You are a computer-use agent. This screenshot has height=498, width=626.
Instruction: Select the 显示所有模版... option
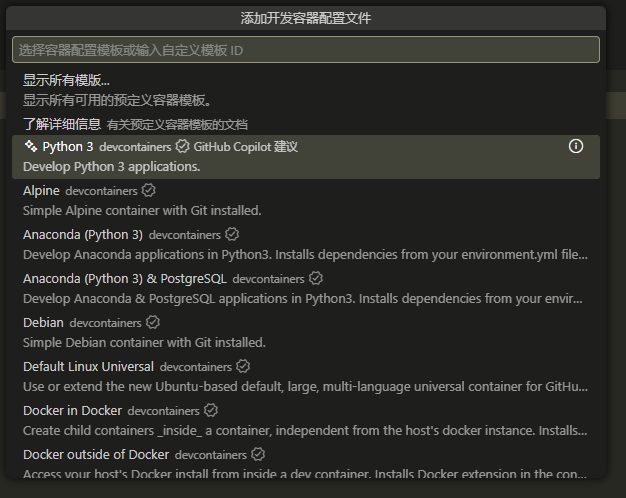coord(306,90)
